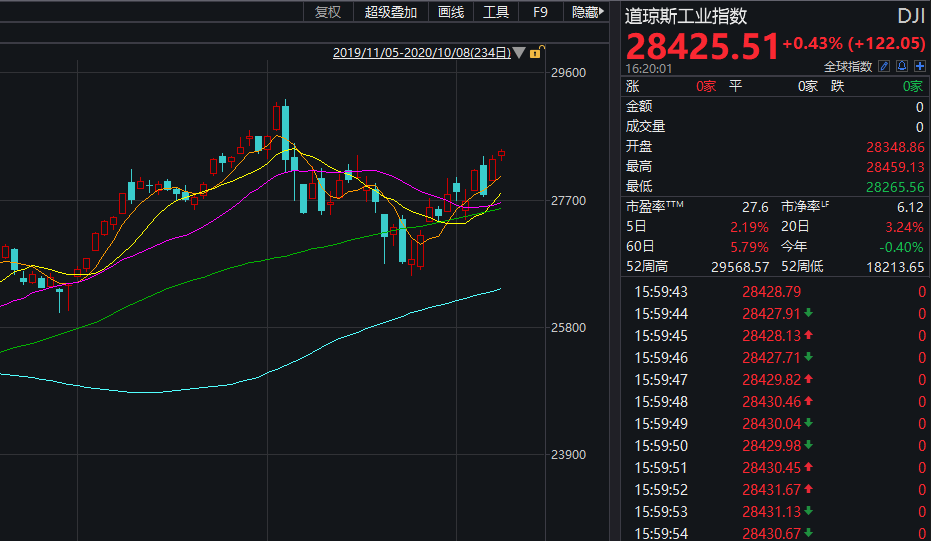The width and height of the screenshot is (931, 541).
Task: Click the edit pencil icon beside 全球指数
Action: click(884, 66)
